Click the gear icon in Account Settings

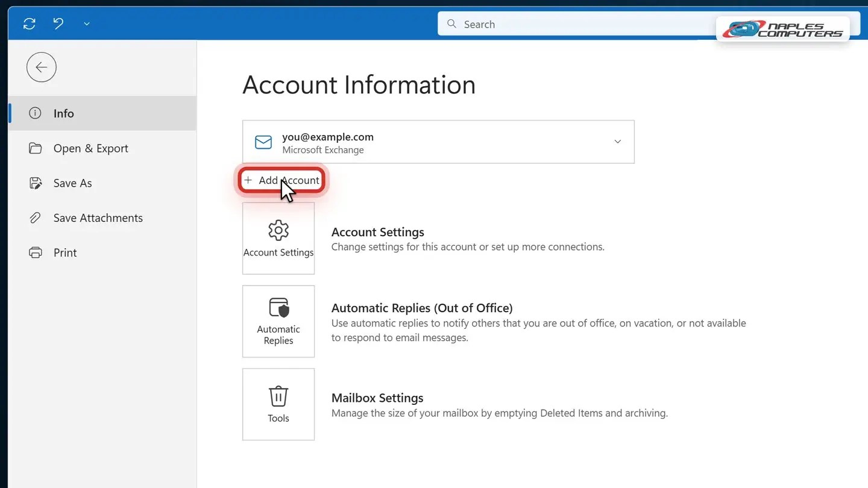coord(278,231)
